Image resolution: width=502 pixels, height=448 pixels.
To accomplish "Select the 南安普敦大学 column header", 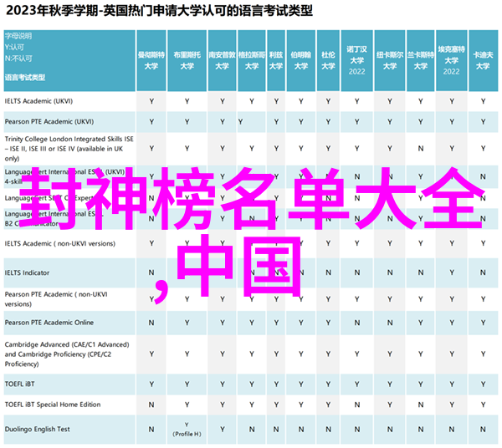I will 223,60.
